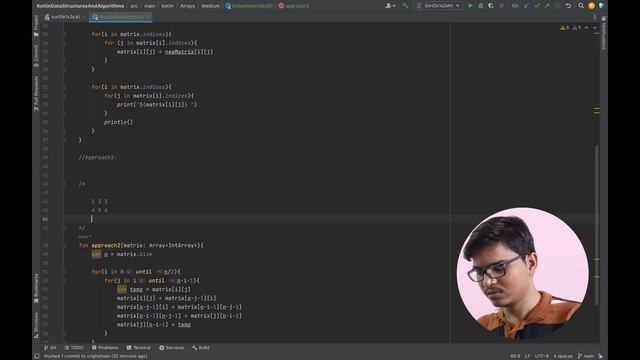
Task: Fold the for i in matrix.indices print loop
Action: click(63, 87)
